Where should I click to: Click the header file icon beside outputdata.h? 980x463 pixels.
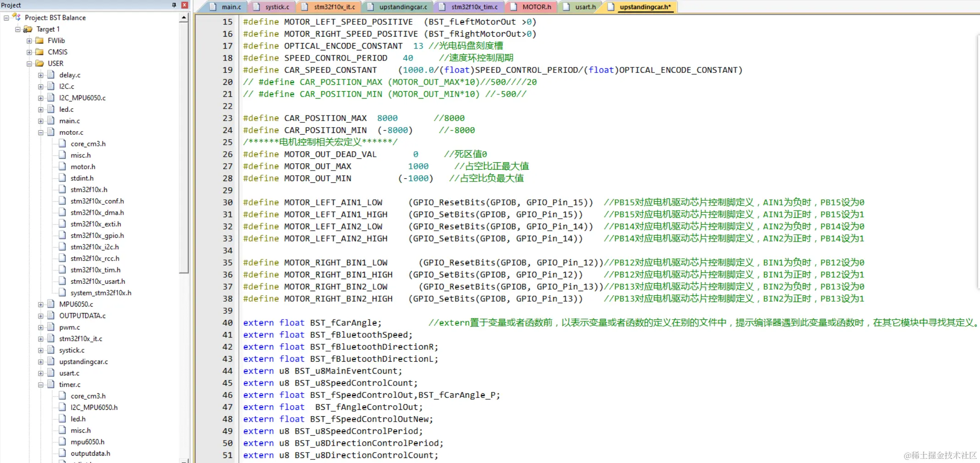click(63, 453)
